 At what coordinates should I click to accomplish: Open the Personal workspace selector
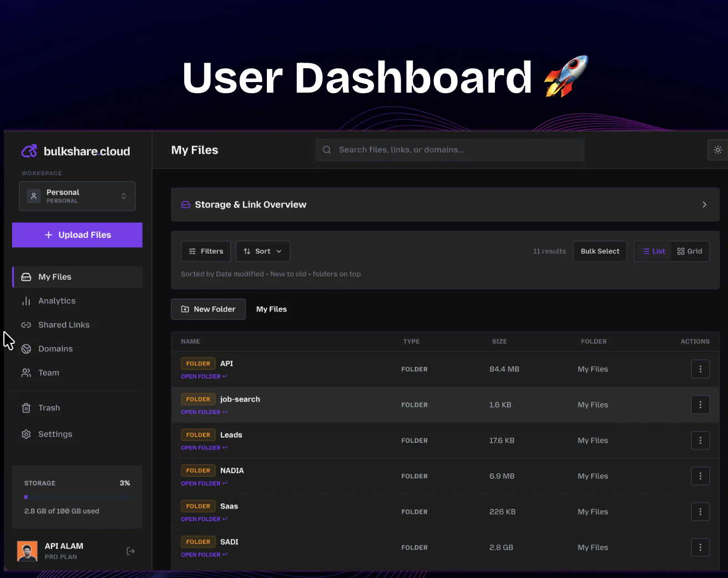[x=77, y=196]
